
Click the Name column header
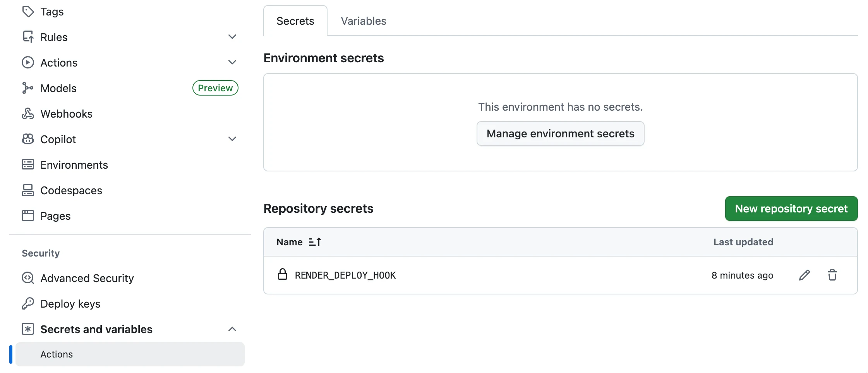click(x=290, y=242)
